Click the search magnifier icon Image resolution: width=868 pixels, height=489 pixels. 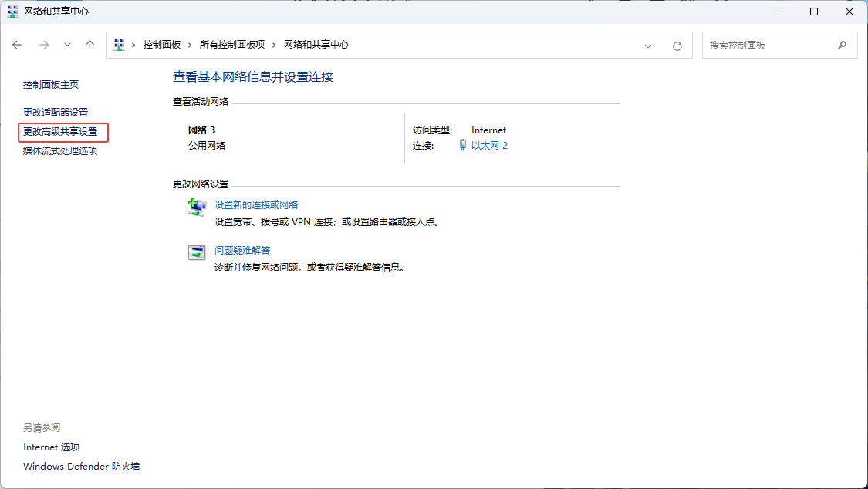tap(842, 45)
